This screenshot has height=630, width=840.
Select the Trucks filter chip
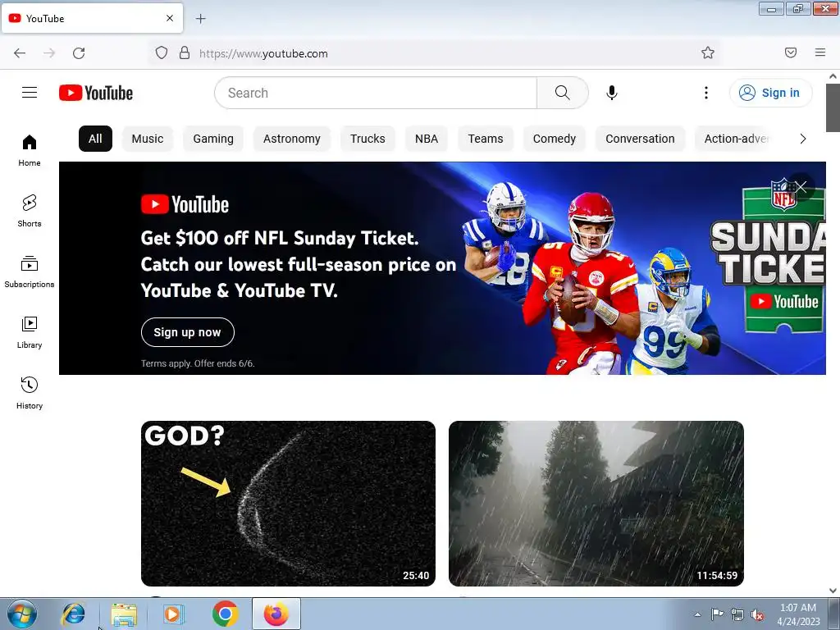click(367, 139)
